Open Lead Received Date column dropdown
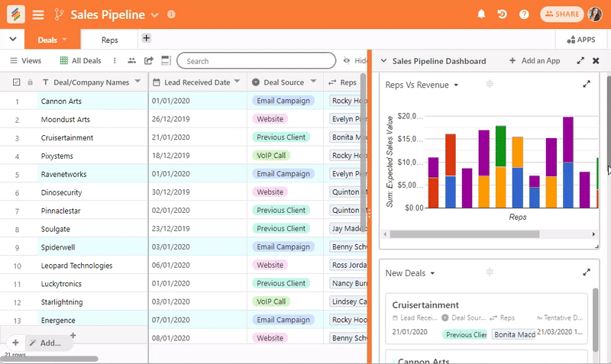This screenshot has height=364, width=611. pyautogui.click(x=237, y=82)
